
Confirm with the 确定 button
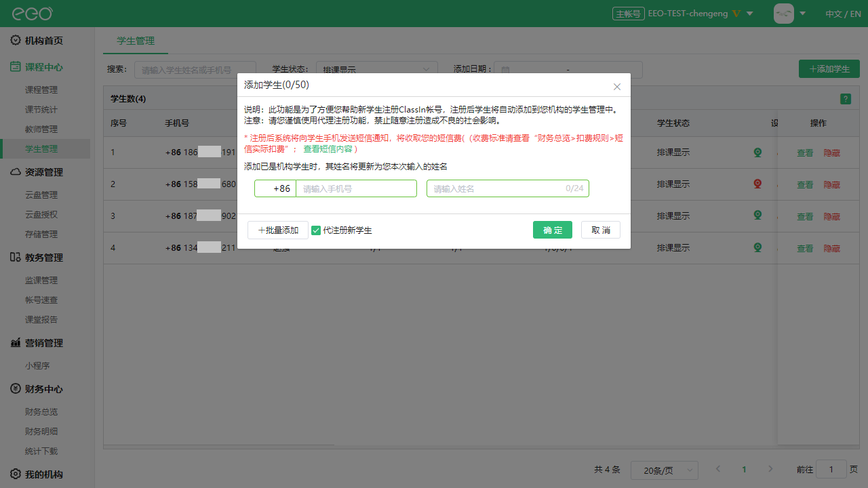553,230
